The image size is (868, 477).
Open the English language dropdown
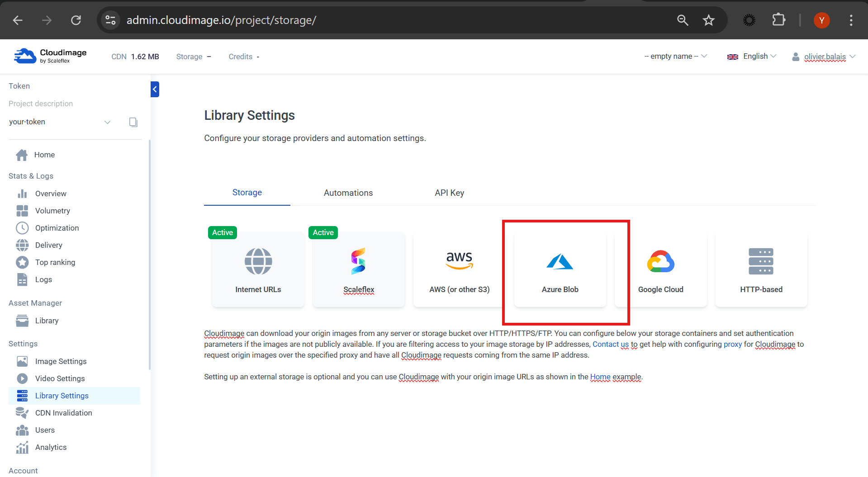point(752,57)
